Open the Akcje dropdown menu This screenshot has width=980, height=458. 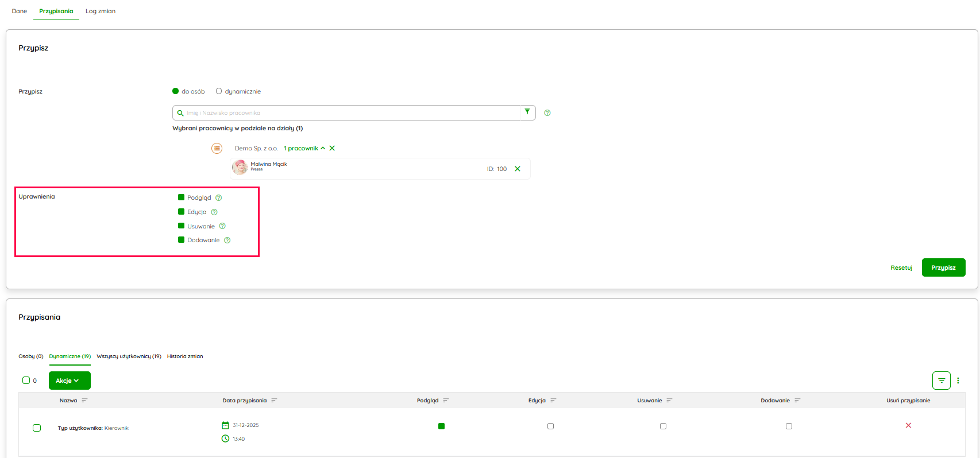(x=70, y=381)
